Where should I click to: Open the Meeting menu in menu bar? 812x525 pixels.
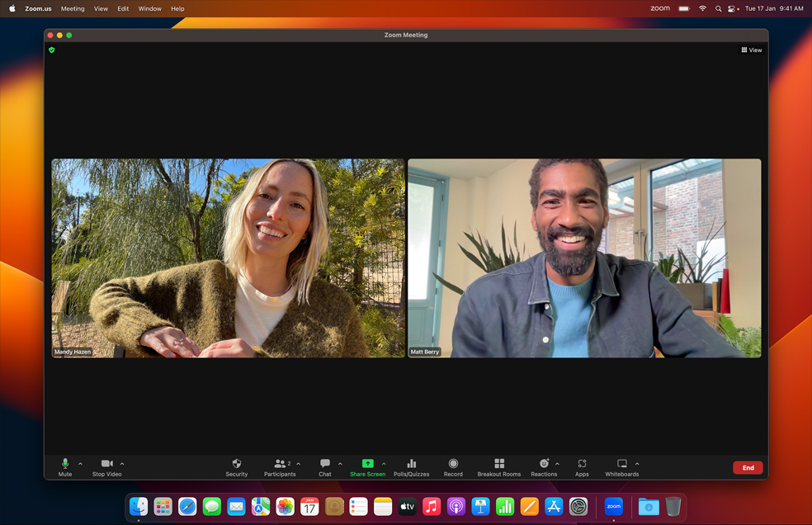73,8
